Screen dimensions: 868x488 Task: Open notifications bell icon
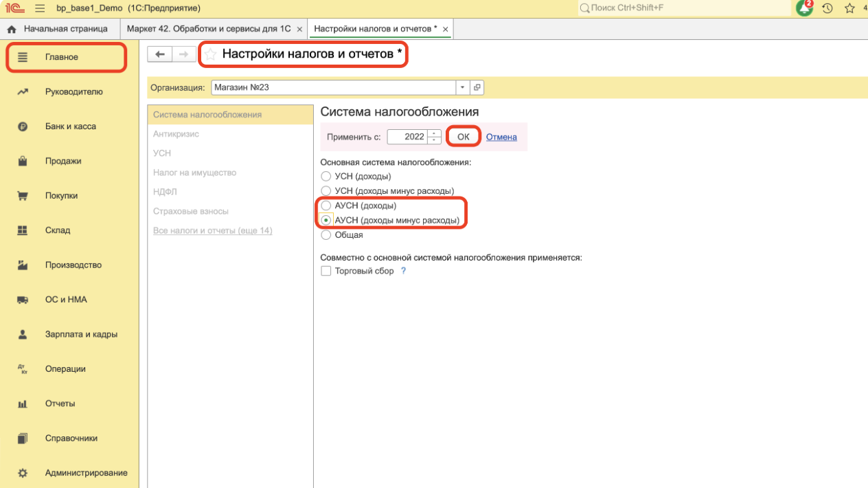coord(804,8)
